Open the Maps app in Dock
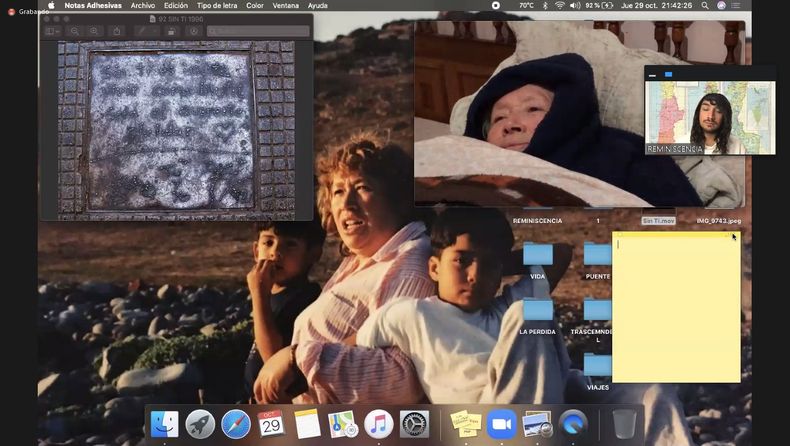Viewport: 790px width, 446px height. pyautogui.click(x=343, y=424)
